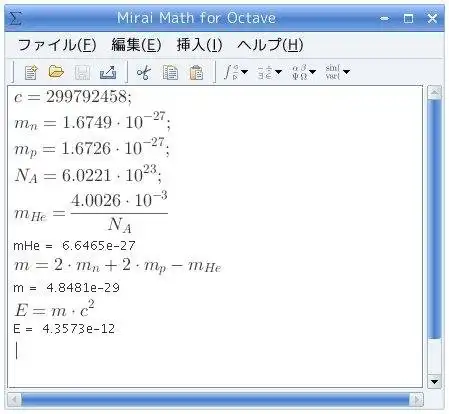Click the vertical scrollbar down arrow
Screen dimensions: 449x414
pos(434,381)
